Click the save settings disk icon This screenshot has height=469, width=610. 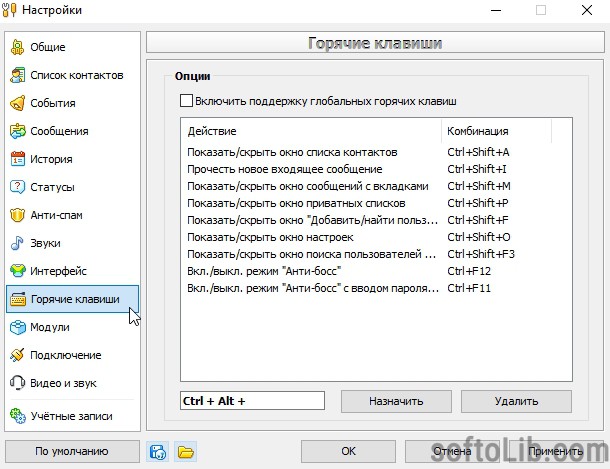pos(158,452)
